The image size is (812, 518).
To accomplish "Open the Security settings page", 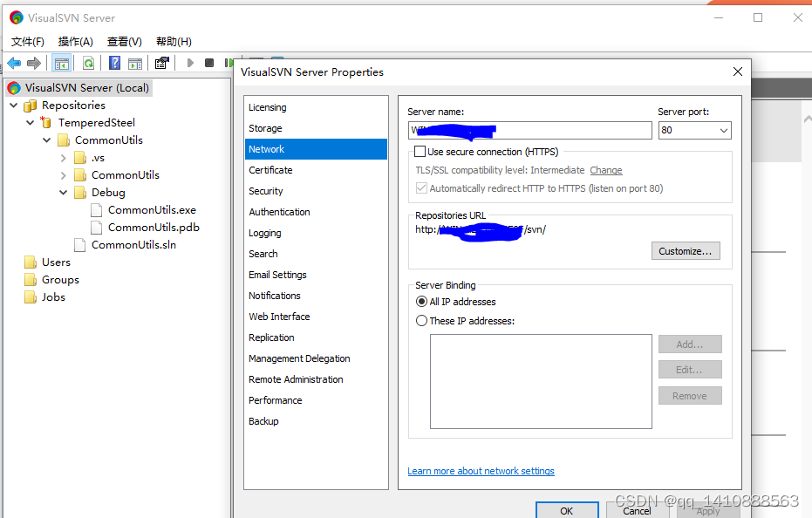I will (x=316, y=191).
